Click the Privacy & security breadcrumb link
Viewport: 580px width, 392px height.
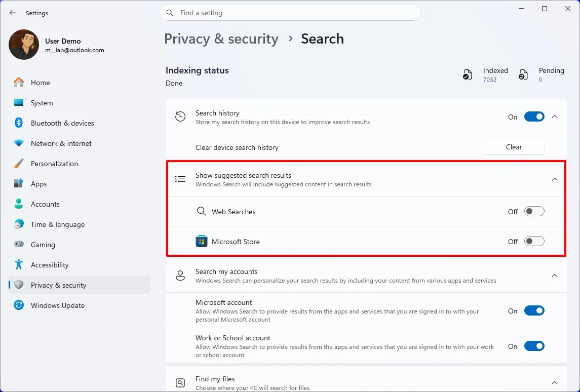(x=221, y=39)
